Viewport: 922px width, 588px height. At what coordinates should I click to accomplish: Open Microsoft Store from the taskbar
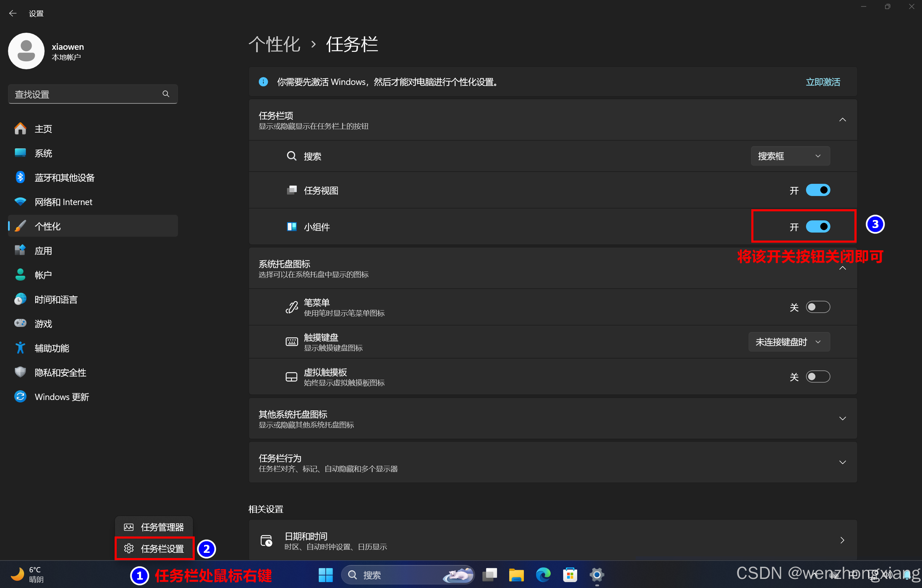point(570,575)
